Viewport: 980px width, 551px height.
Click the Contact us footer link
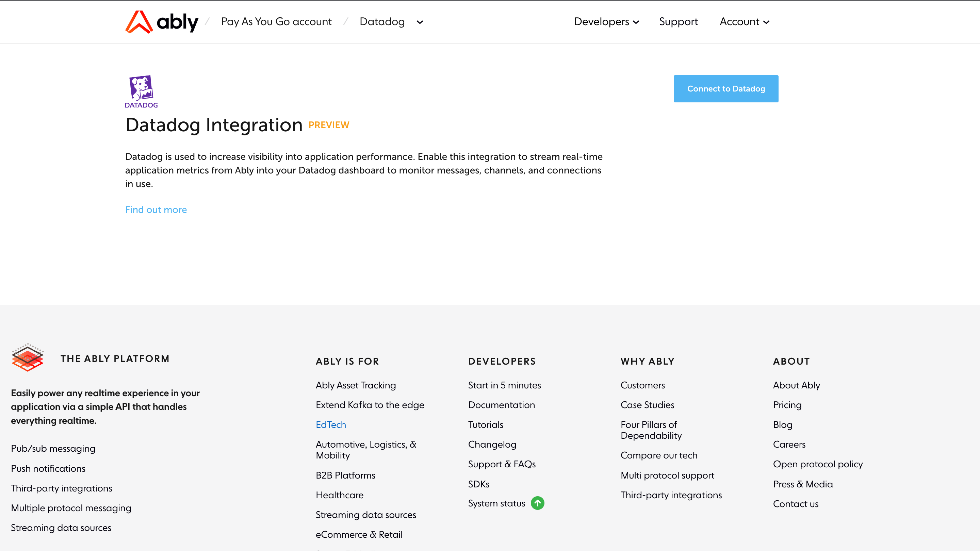pyautogui.click(x=796, y=503)
